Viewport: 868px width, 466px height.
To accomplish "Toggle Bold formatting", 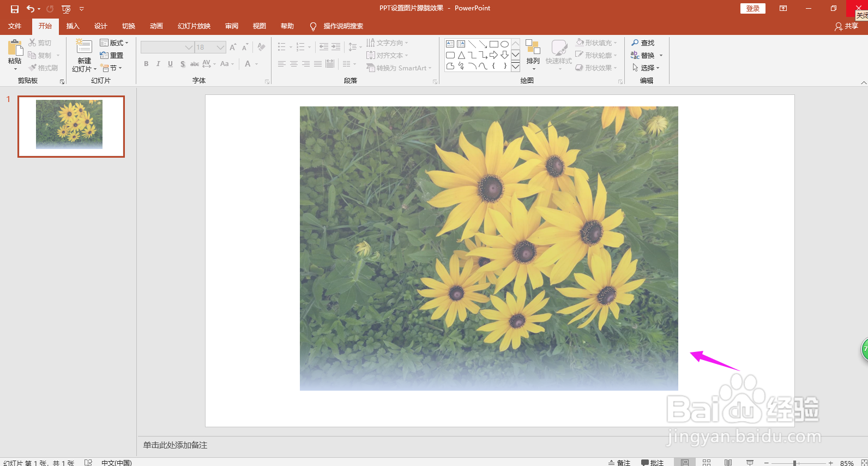I will tap(146, 64).
